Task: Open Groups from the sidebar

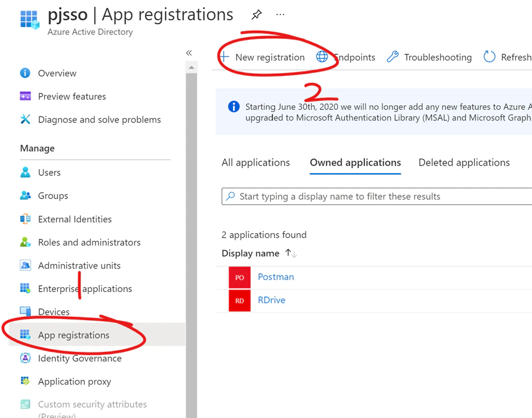Action: [53, 195]
